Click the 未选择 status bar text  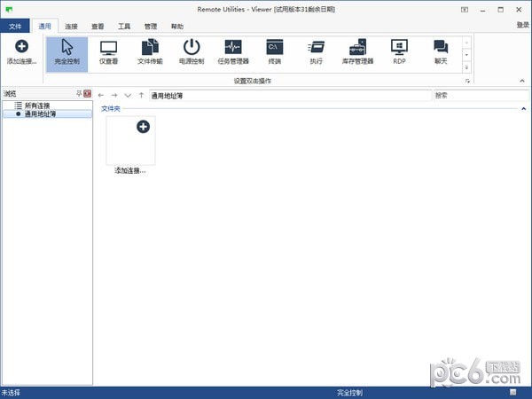click(x=11, y=393)
